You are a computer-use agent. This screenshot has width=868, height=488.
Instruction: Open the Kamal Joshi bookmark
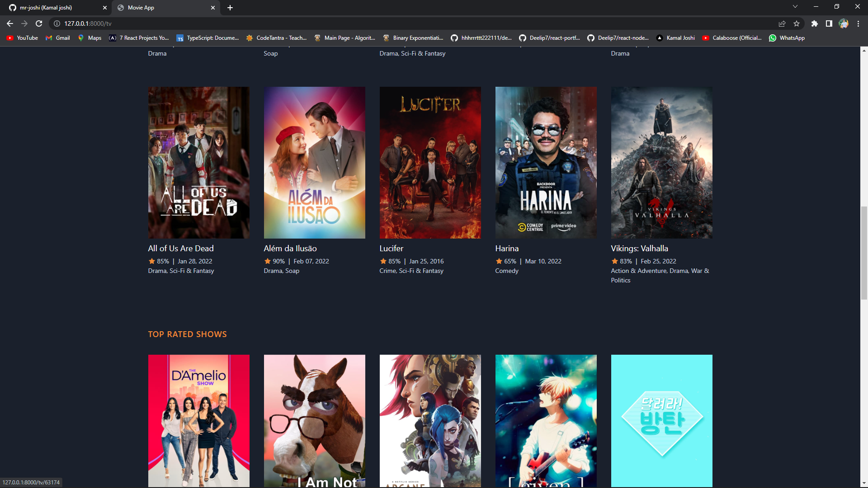pyautogui.click(x=675, y=38)
